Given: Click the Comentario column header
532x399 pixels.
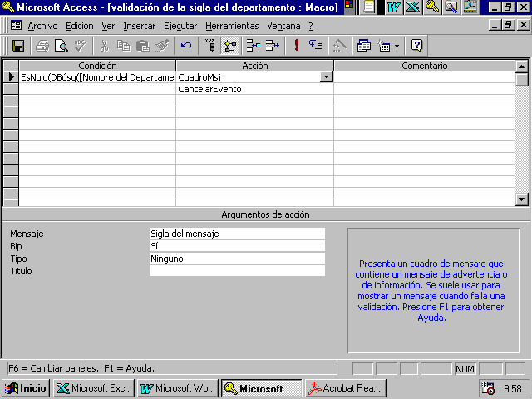Looking at the screenshot, I should click(425, 66).
